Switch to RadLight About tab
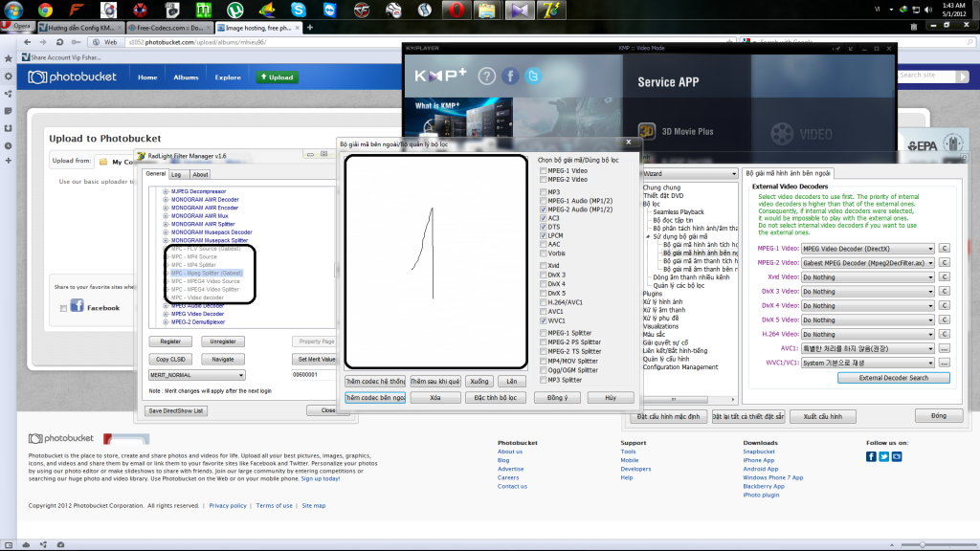The image size is (980, 551). (x=200, y=175)
